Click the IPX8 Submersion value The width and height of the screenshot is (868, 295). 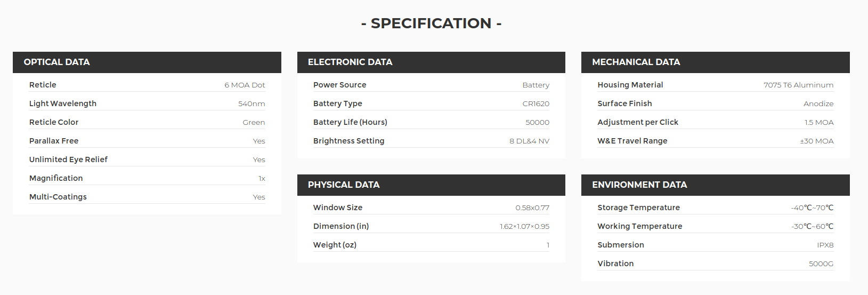[825, 245]
